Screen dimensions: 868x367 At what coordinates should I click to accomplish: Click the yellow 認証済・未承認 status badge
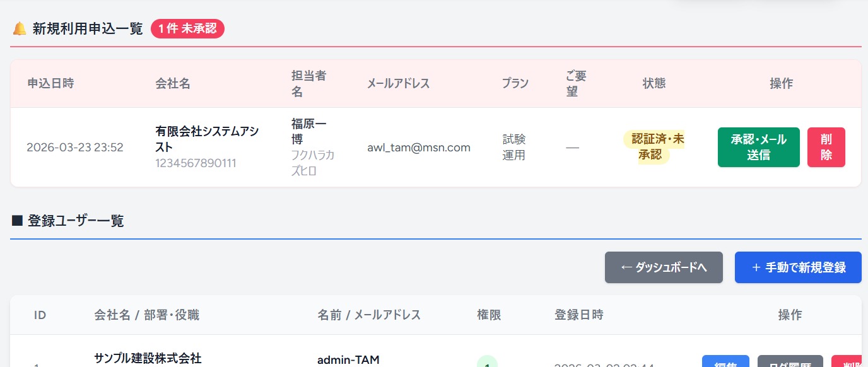coord(654,147)
